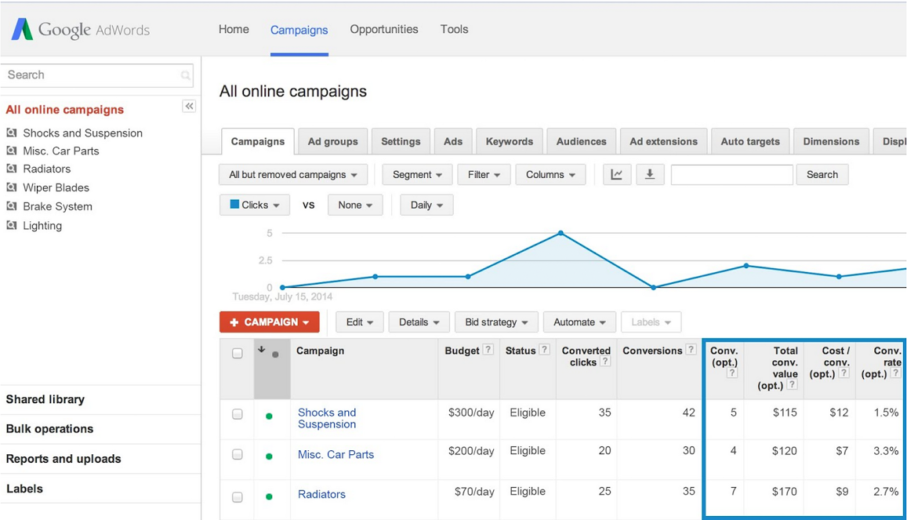Switch to the Settings tab
Screen dimensions: 907x520
pyautogui.click(x=401, y=142)
